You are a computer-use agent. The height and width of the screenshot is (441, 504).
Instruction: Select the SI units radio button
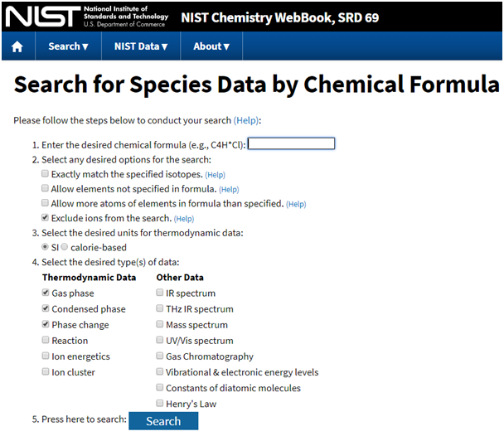click(x=46, y=247)
